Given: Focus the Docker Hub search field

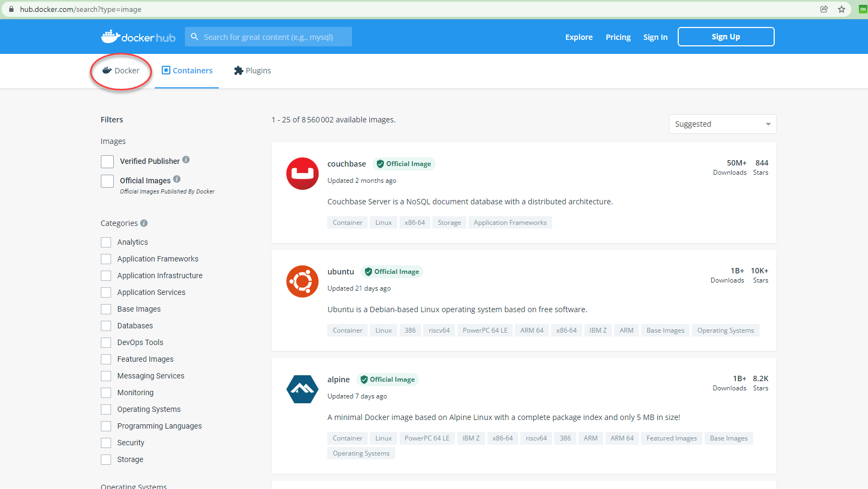Looking at the screenshot, I should tap(268, 37).
